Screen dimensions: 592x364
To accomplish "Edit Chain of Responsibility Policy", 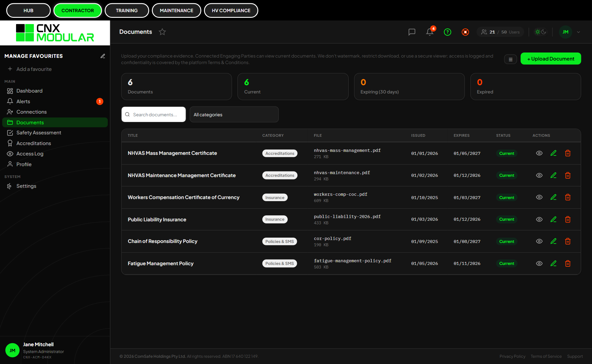I will tap(553, 241).
